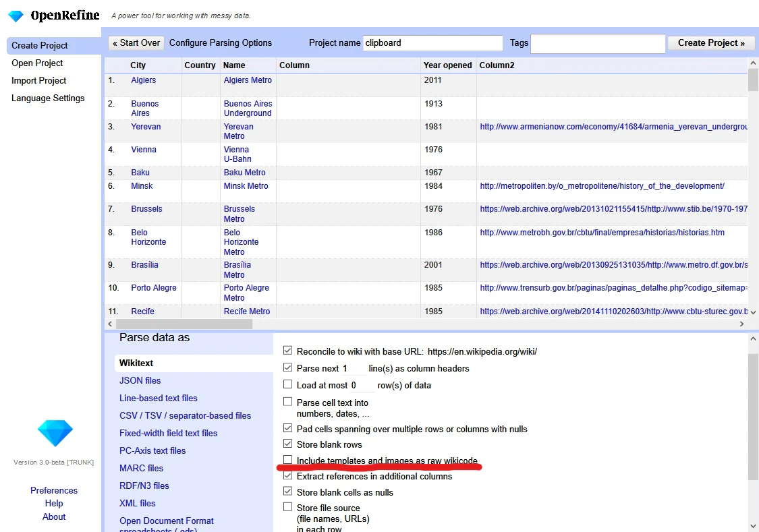Choose JSON files parse format

tap(140, 380)
